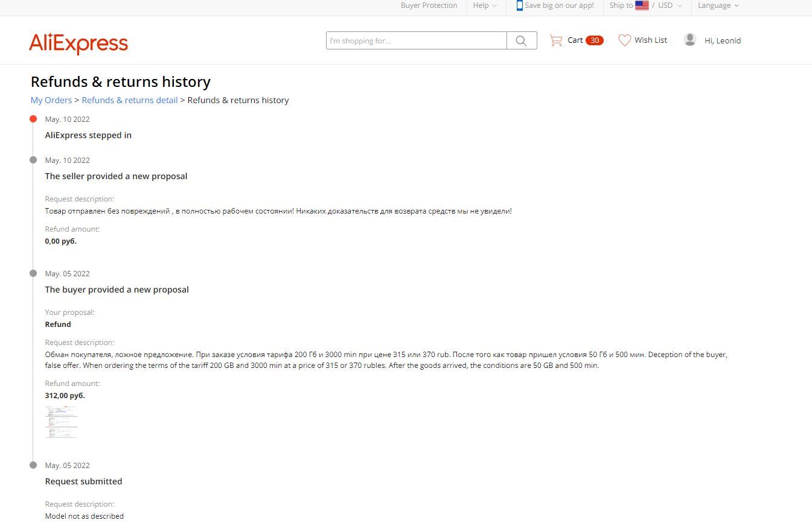Expand the Language dropdown
This screenshot has width=812, height=532.
pyautogui.click(x=718, y=5)
